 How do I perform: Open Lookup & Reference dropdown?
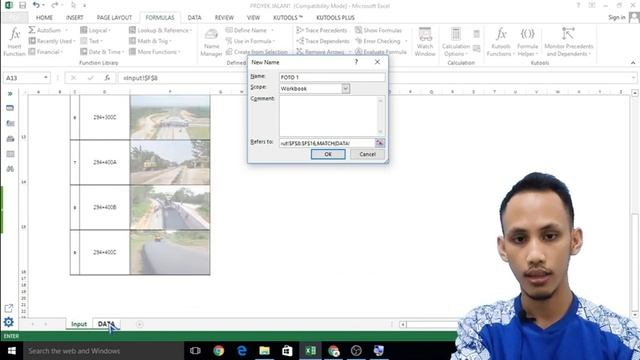pyautogui.click(x=160, y=30)
